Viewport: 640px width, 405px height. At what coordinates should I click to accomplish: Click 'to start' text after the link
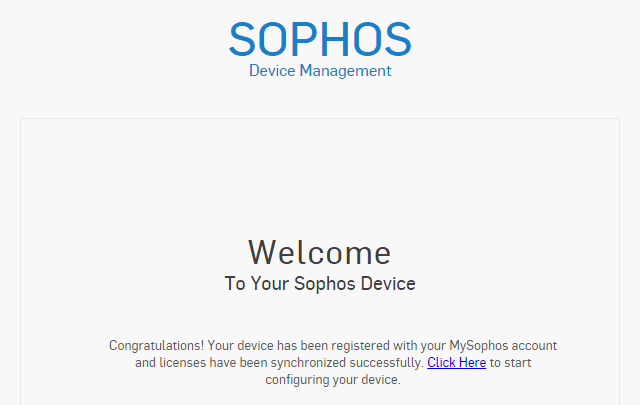511,363
